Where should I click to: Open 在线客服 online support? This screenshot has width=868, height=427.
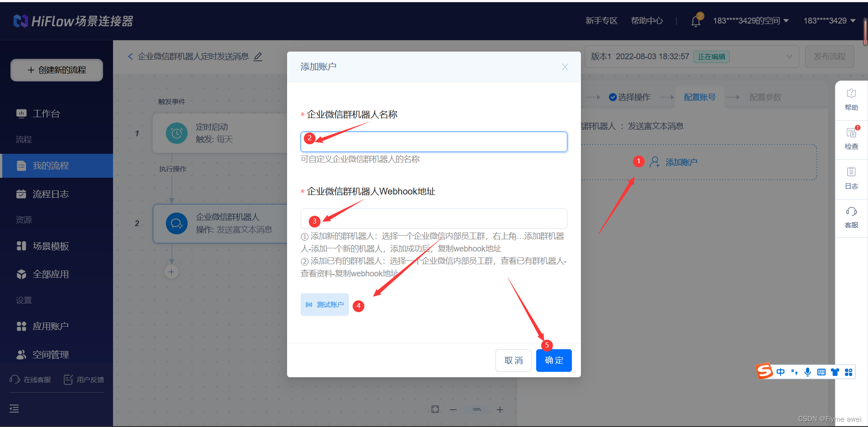click(x=30, y=380)
